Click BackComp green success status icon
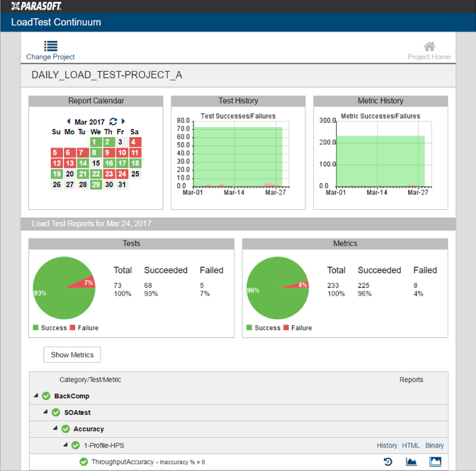 tap(46, 396)
